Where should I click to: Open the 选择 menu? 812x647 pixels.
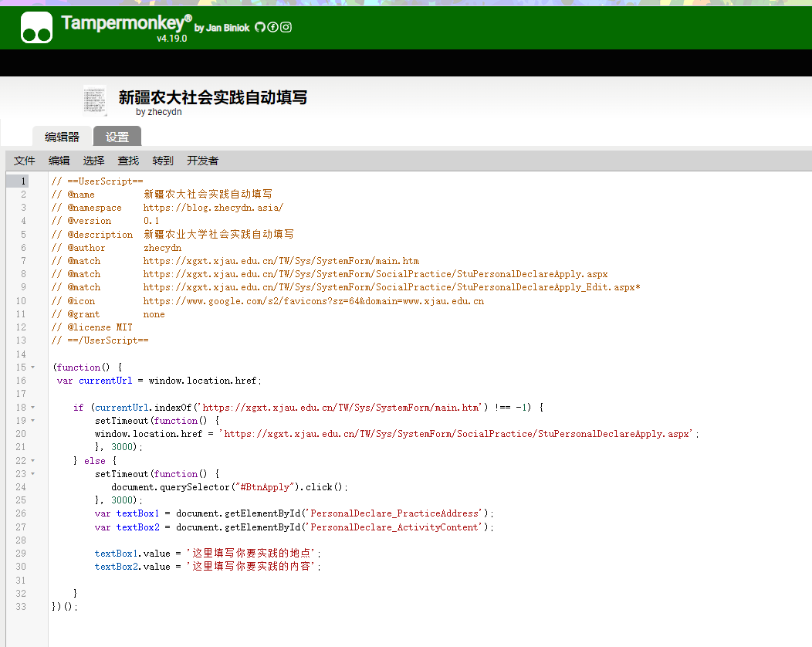coord(94,161)
